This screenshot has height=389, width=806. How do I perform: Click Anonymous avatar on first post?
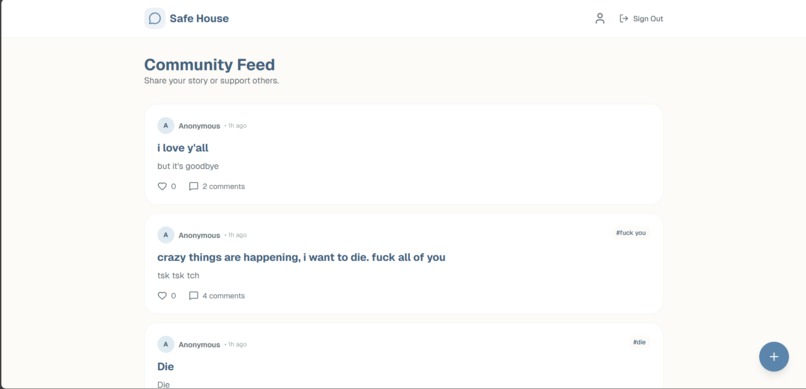point(166,125)
